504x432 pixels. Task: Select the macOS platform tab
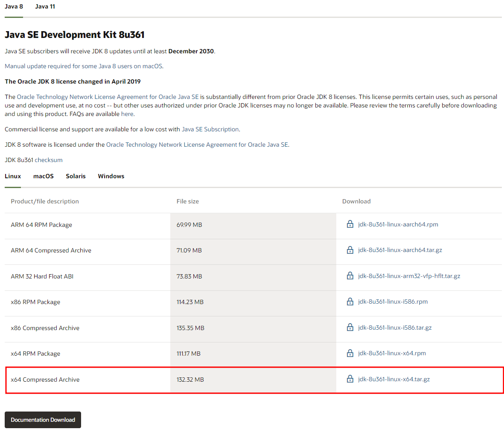point(44,176)
